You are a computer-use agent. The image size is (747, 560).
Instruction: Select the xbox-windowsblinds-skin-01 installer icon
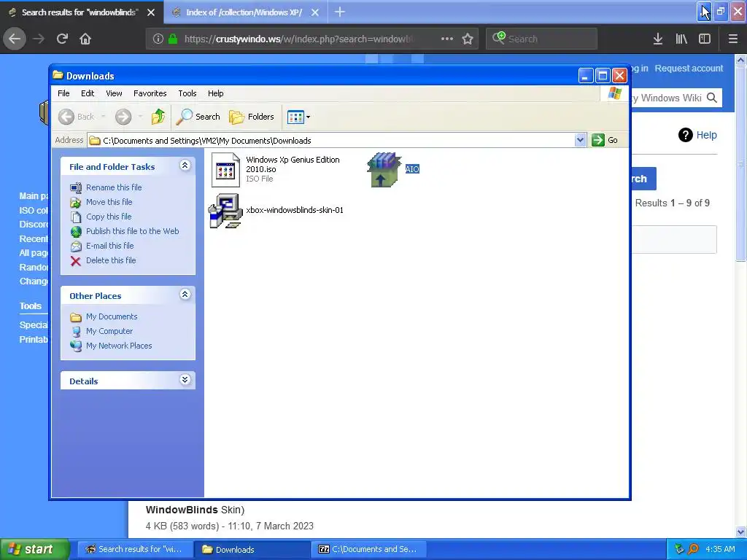tap(226, 211)
